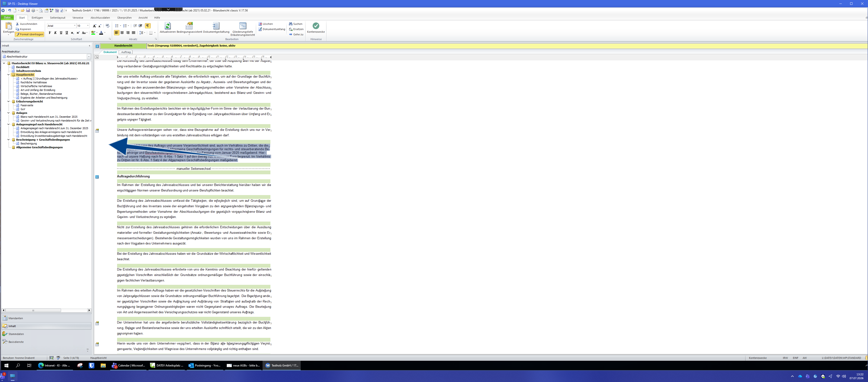
Task: Switch to the Auftrag document tab
Action: 126,52
